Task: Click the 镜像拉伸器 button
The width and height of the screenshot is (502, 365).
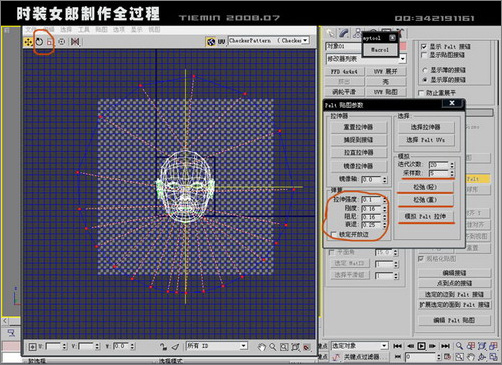Action: click(x=359, y=166)
